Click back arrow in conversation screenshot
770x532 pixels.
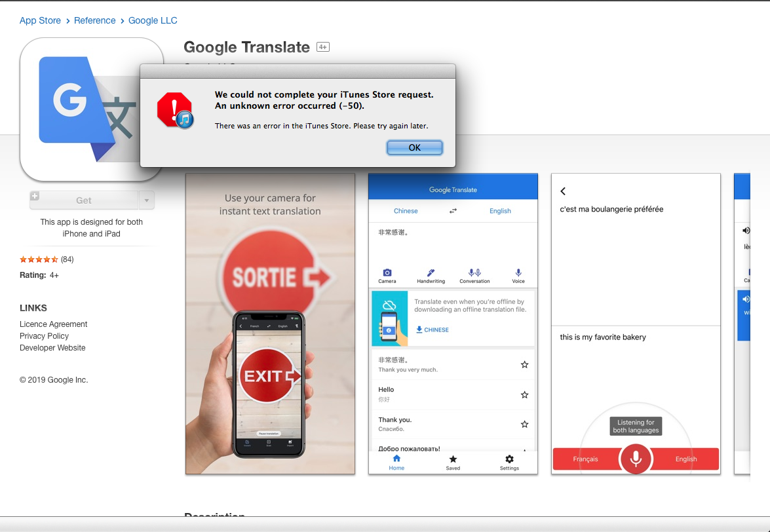coord(564,191)
